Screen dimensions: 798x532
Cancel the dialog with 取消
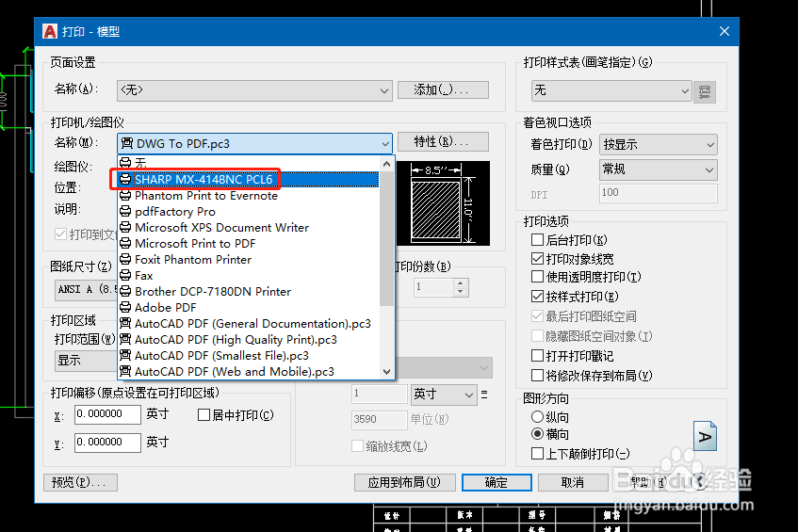573,482
